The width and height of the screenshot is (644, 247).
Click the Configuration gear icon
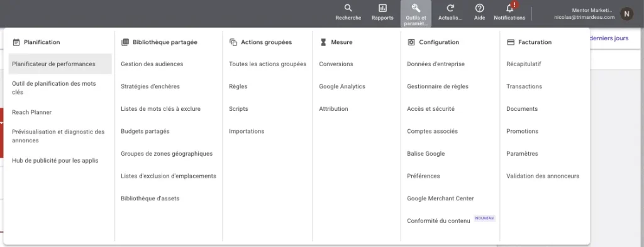point(411,42)
